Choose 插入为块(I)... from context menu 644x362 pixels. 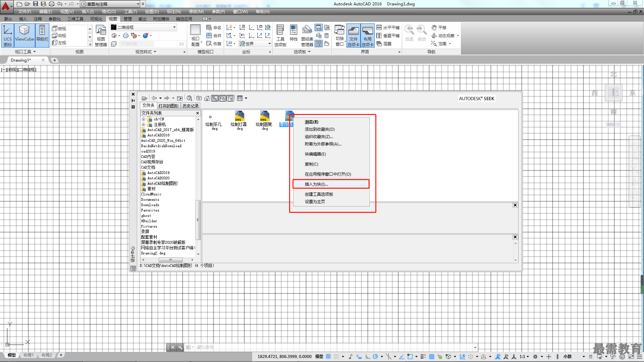pyautogui.click(x=331, y=184)
